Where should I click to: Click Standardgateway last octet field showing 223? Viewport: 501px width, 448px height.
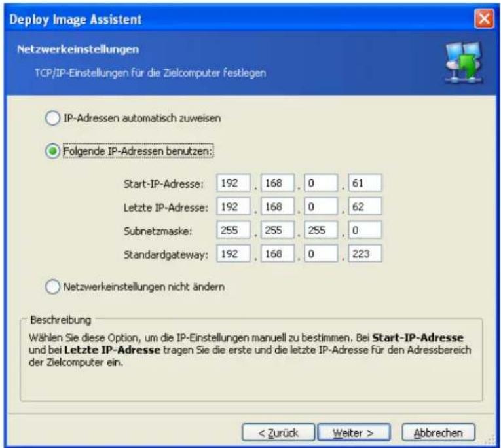click(x=365, y=253)
